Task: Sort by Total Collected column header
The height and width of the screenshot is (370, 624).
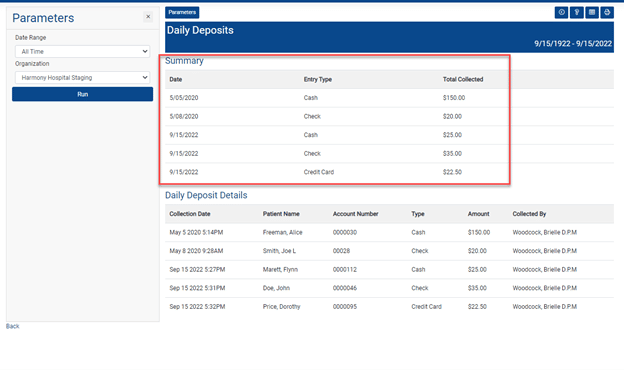Action: pyautogui.click(x=463, y=80)
